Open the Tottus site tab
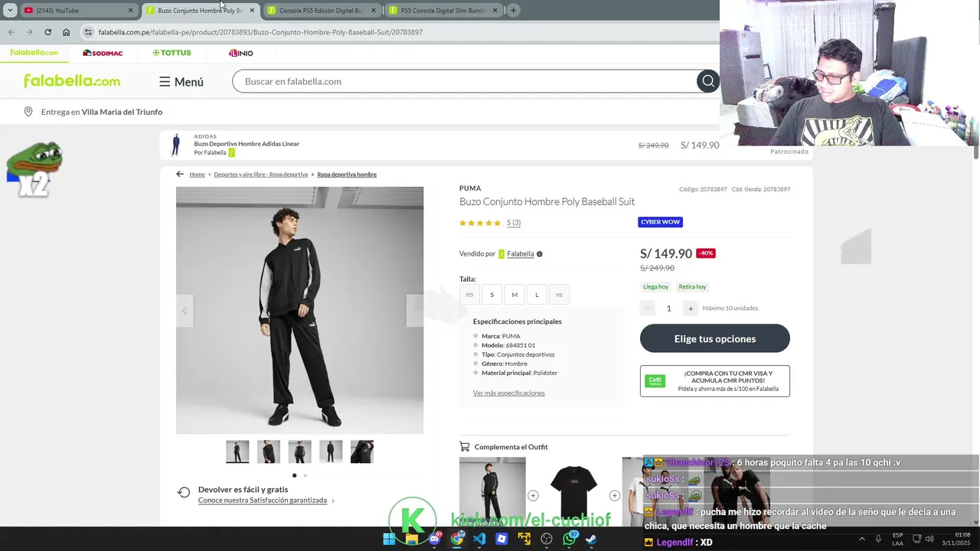Image resolution: width=980 pixels, height=551 pixels. pos(171,53)
